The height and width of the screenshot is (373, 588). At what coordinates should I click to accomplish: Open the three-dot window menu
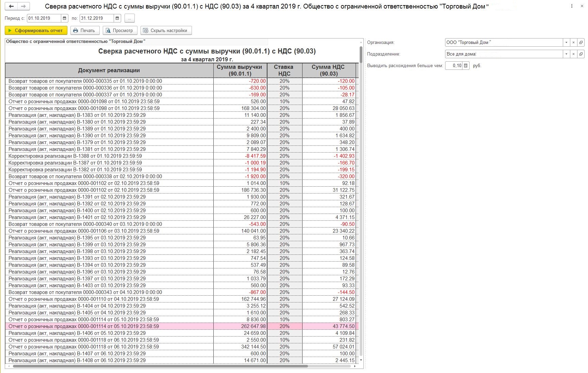click(x=572, y=6)
